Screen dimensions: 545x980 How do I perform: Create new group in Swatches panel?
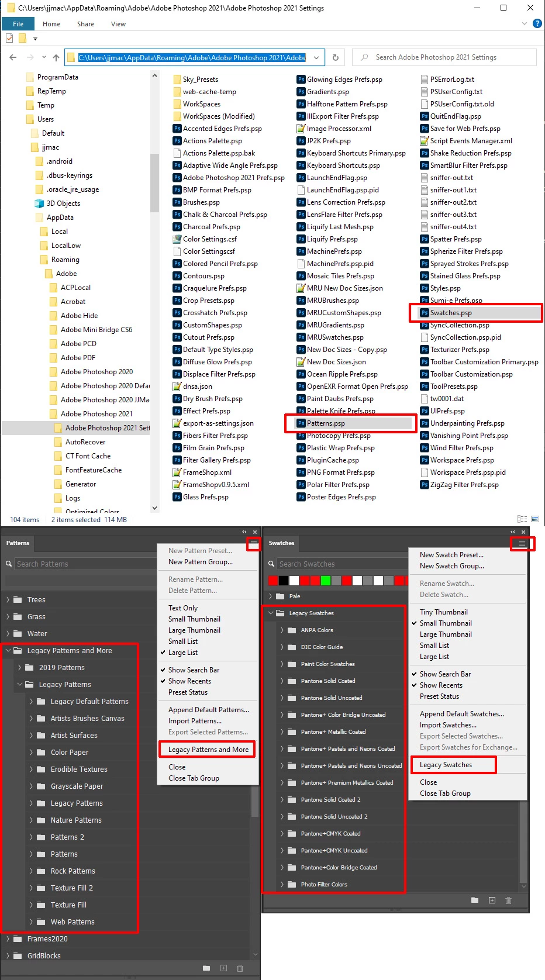point(475,900)
